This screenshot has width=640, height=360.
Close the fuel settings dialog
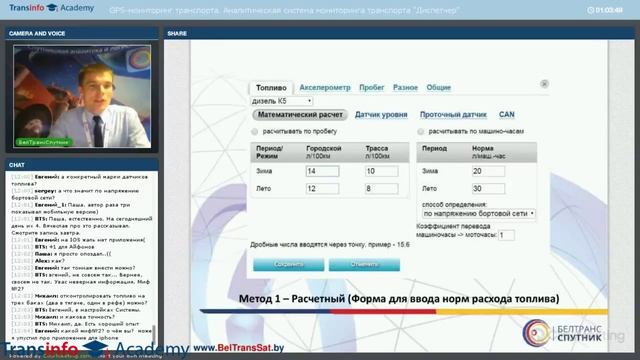coord(544,84)
